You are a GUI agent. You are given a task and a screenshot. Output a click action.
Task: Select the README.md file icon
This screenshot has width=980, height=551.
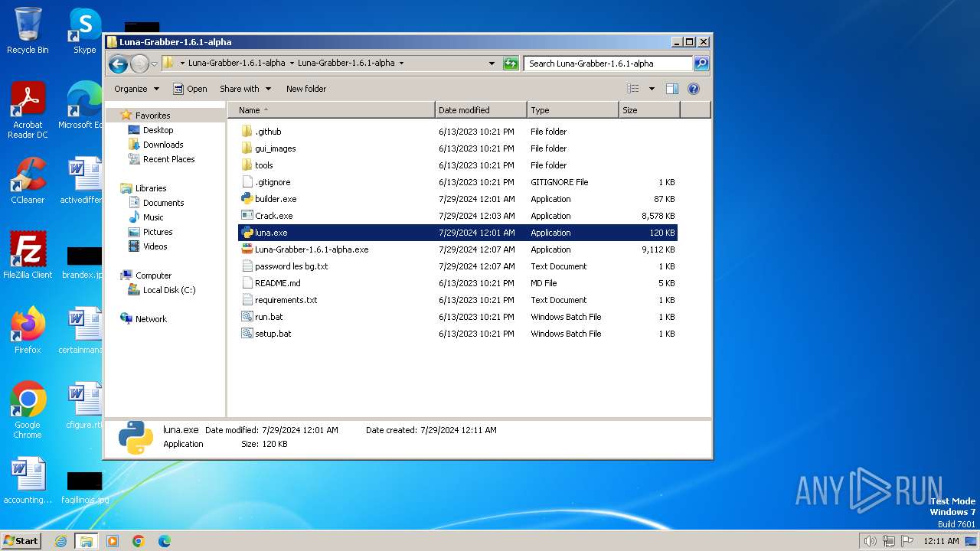point(247,283)
